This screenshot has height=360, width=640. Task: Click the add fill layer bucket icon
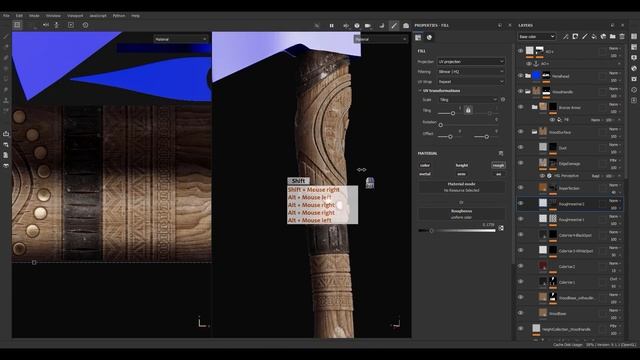[x=594, y=36]
